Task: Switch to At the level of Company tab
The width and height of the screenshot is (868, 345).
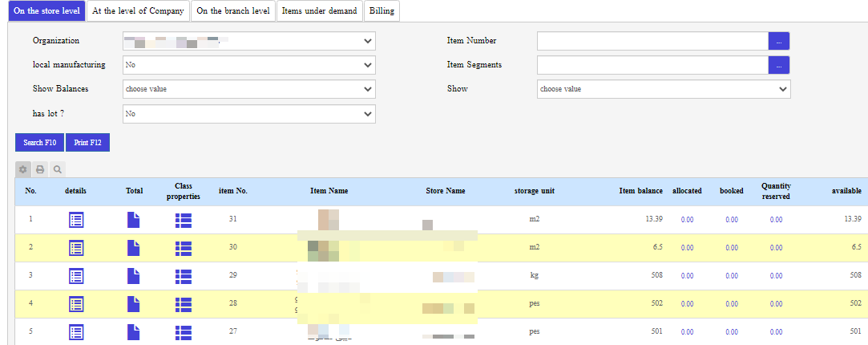Action: [x=138, y=11]
